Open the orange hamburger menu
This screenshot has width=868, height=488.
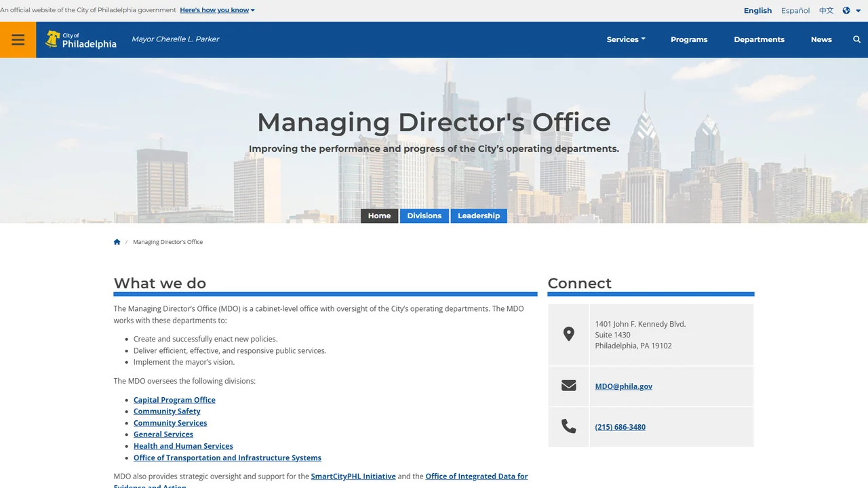click(18, 39)
